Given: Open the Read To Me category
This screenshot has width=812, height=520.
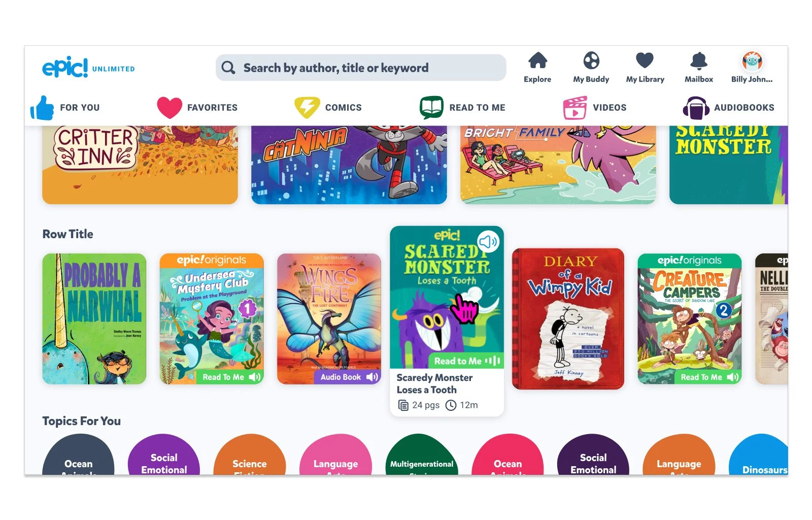Looking at the screenshot, I should click(462, 108).
